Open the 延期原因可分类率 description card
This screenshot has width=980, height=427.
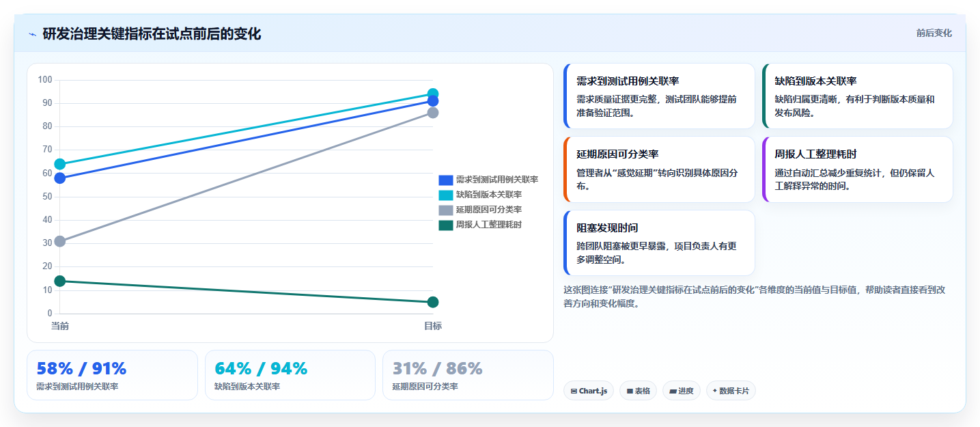[659, 169]
